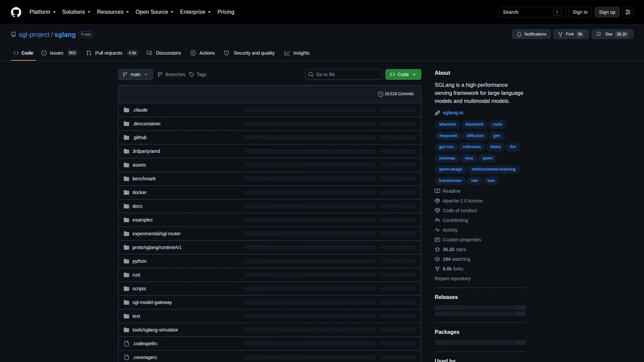Click the Custom properties icon
Viewport: 644px width, 362px height.
tap(437, 240)
